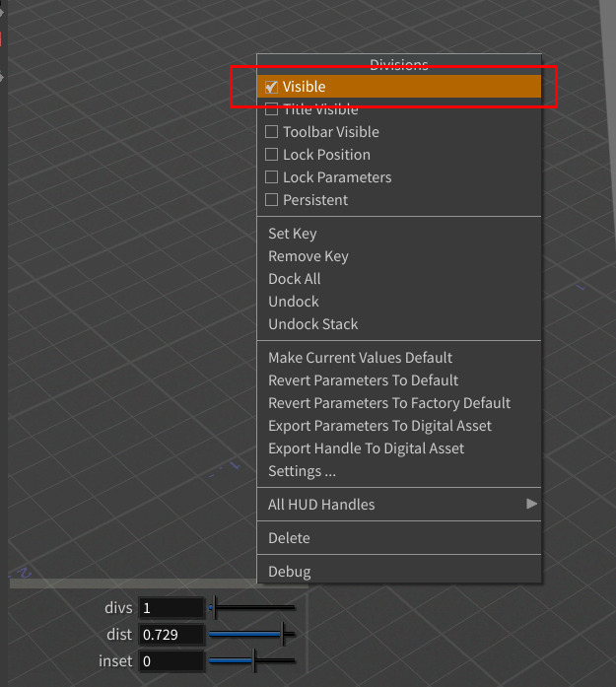Click the dist slider track
The height and width of the screenshot is (687, 616).
252,634
